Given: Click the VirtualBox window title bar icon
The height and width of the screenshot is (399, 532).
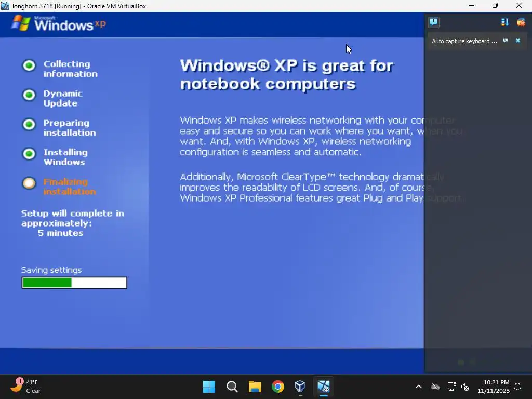Looking at the screenshot, I should (5, 6).
